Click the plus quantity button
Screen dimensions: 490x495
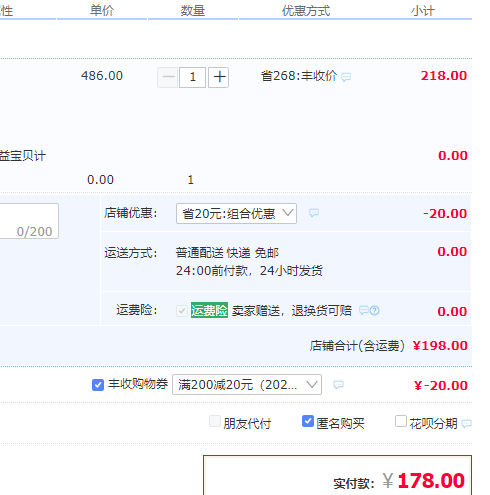(219, 77)
